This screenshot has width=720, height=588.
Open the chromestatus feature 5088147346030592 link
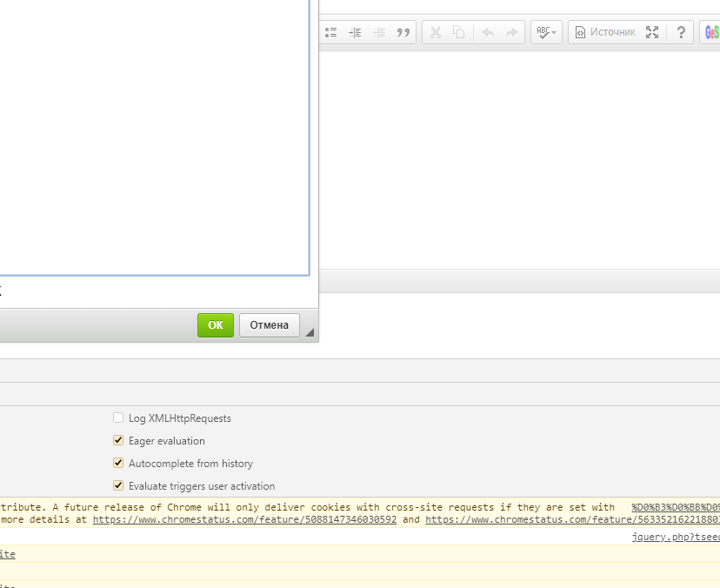244,519
